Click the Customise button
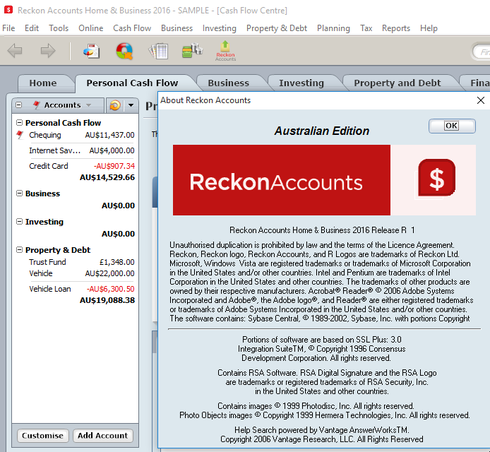Viewport: 490px width, 452px height. tap(43, 436)
